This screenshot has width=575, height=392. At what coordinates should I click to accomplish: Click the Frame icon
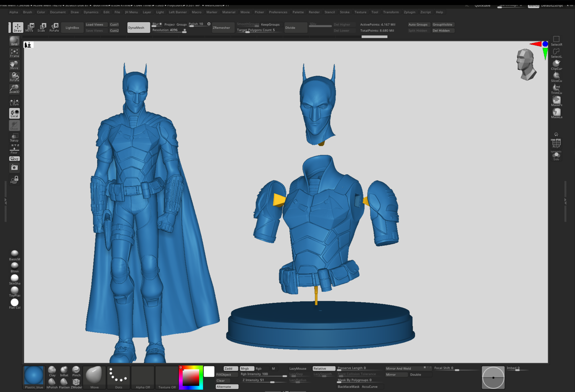point(14,53)
